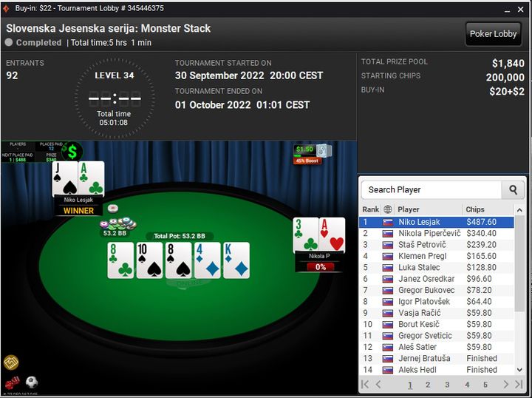Select Staš Petrovič in the ranking list
Viewport: 532px width, 398px height.
437,245
